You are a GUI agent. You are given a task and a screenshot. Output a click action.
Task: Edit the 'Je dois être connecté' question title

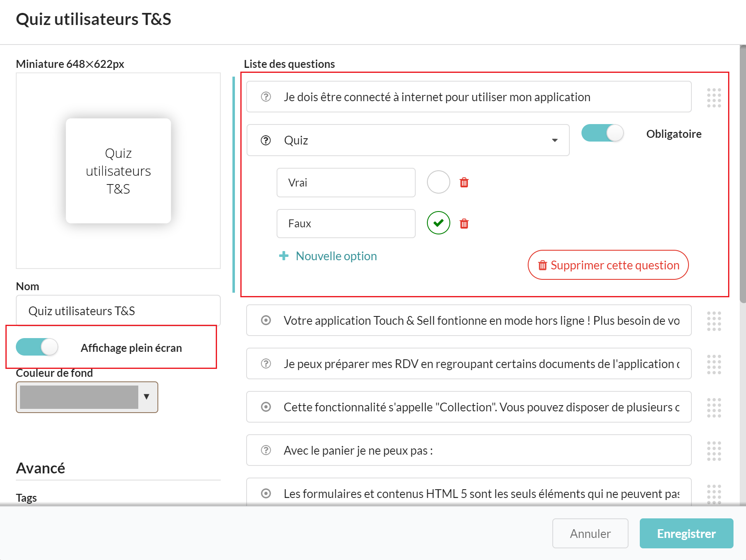(x=469, y=97)
